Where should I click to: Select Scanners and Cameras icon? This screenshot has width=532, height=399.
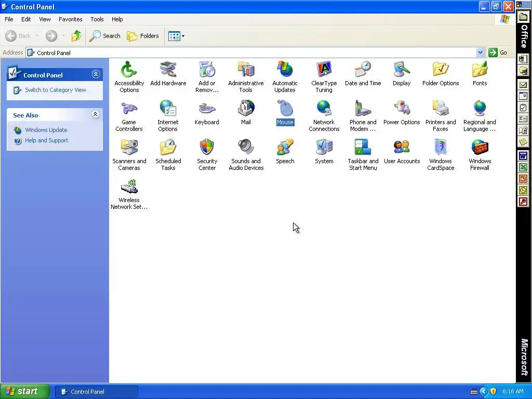[129, 148]
